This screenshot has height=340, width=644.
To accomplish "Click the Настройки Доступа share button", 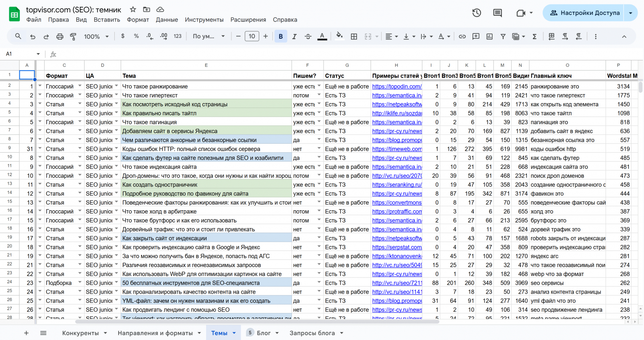I will [584, 13].
